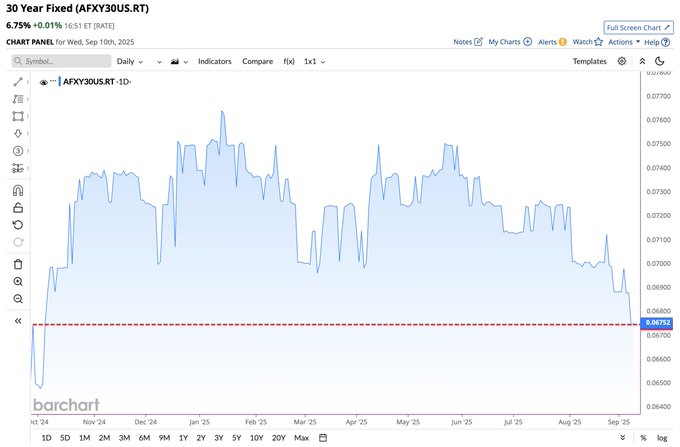Screen dimensions: 680x447
Task: Delete drawings with the trash icon
Action: tap(18, 264)
